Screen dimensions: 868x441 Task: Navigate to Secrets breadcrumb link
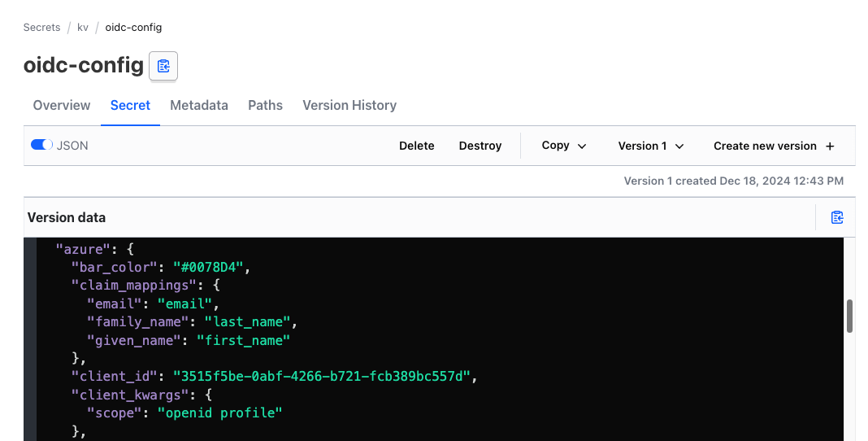click(x=41, y=27)
